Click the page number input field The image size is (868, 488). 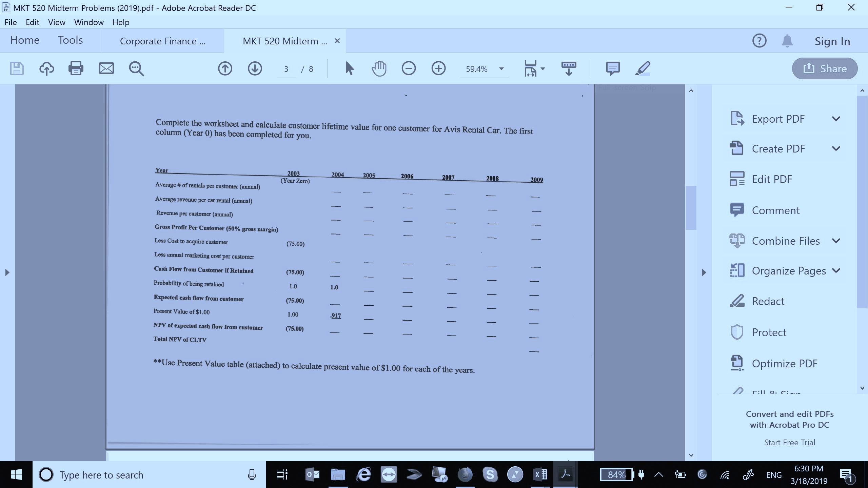(x=285, y=69)
